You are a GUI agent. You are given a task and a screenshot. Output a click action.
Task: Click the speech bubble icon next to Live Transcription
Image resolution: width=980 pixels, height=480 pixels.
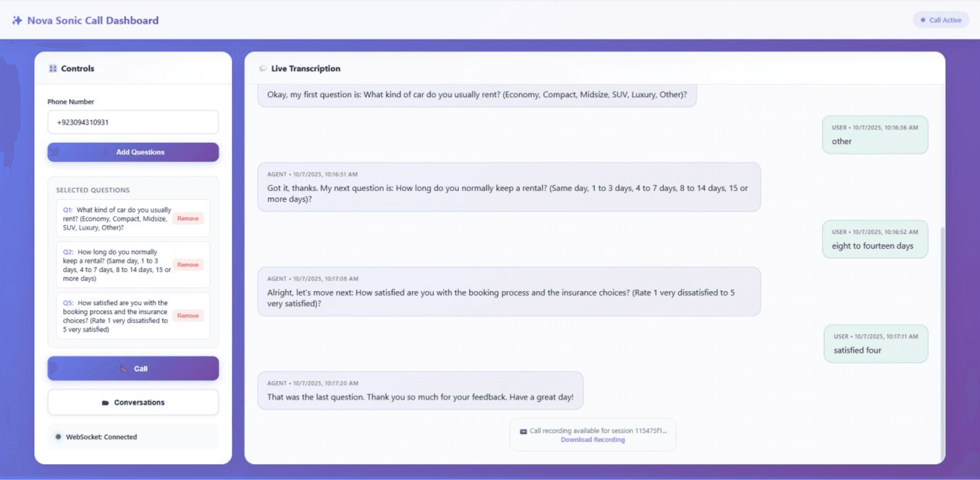(x=263, y=68)
